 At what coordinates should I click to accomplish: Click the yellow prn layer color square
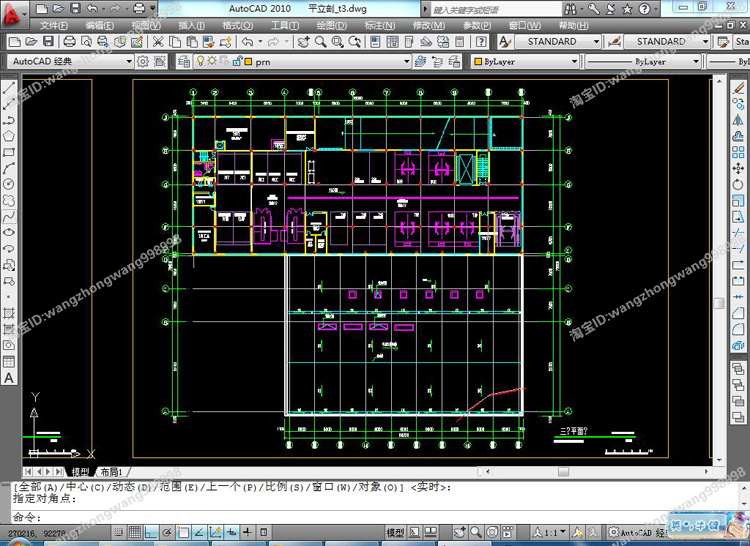pos(248,62)
